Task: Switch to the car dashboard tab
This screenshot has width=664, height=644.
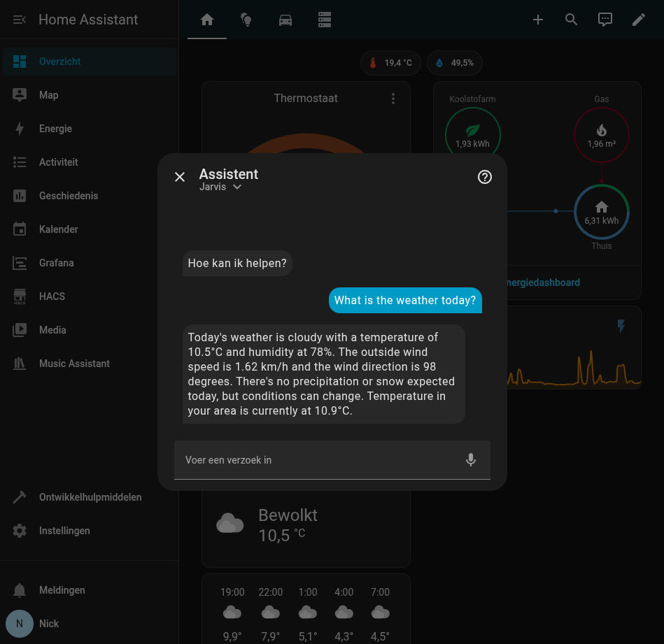Action: tap(285, 20)
